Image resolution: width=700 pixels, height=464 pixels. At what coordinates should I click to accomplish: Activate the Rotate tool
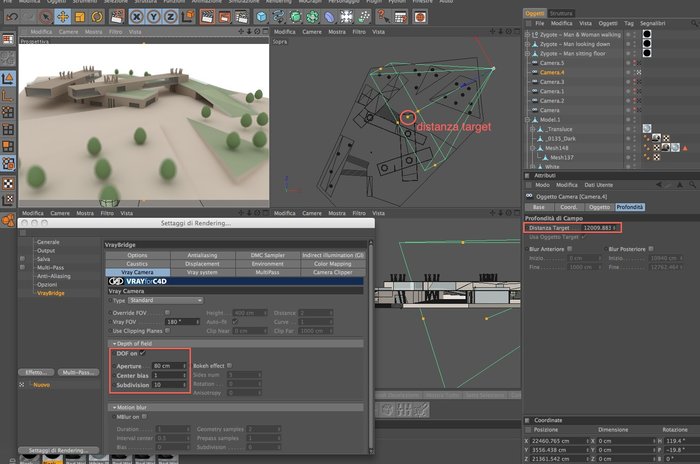point(97,17)
